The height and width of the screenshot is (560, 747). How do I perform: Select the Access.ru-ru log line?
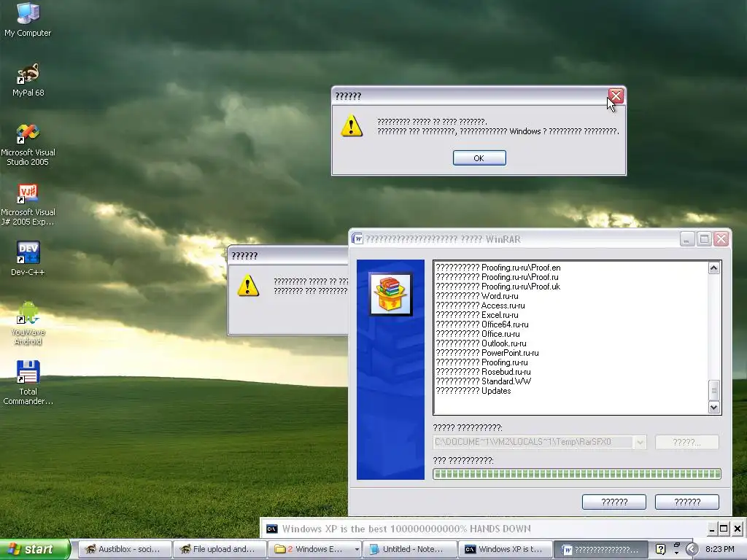pyautogui.click(x=480, y=306)
